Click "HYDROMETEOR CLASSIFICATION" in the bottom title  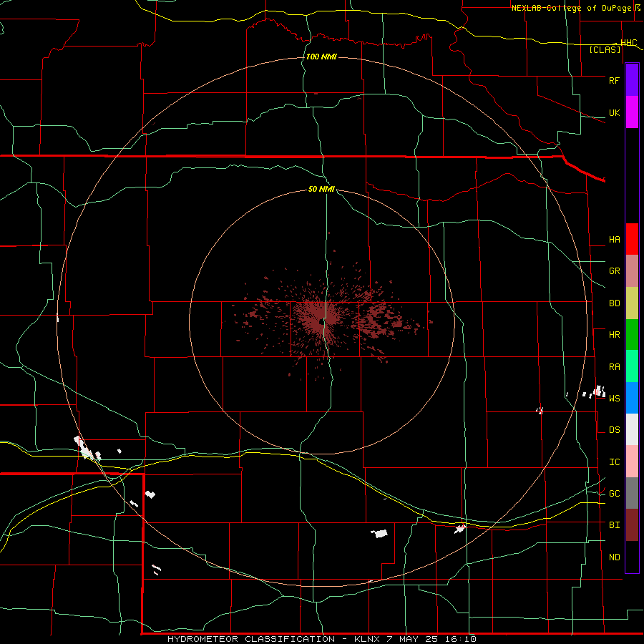tap(251, 639)
